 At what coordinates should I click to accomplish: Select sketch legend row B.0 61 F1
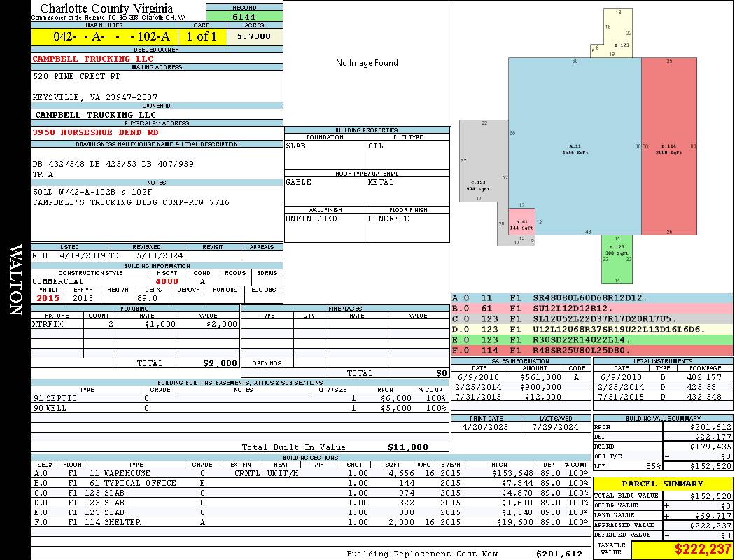[592, 309]
